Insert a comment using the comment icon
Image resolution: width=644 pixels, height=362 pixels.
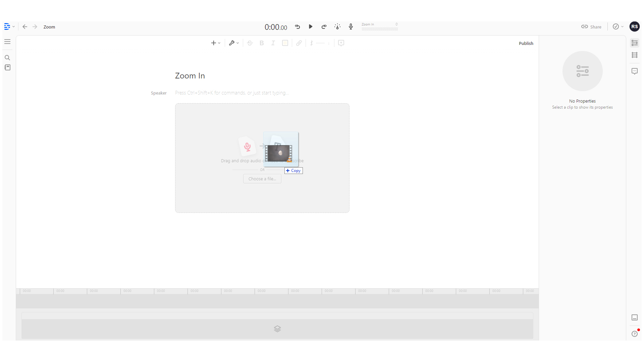[341, 43]
